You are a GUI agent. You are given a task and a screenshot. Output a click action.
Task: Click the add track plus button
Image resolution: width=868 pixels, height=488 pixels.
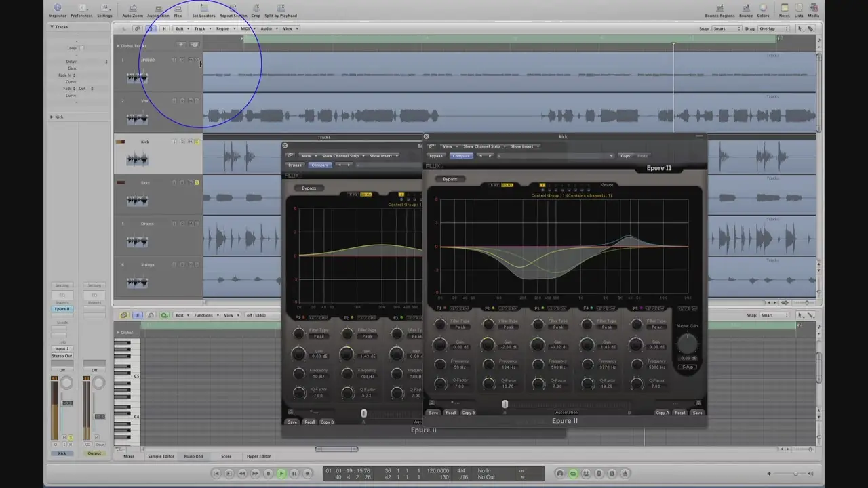coord(181,45)
